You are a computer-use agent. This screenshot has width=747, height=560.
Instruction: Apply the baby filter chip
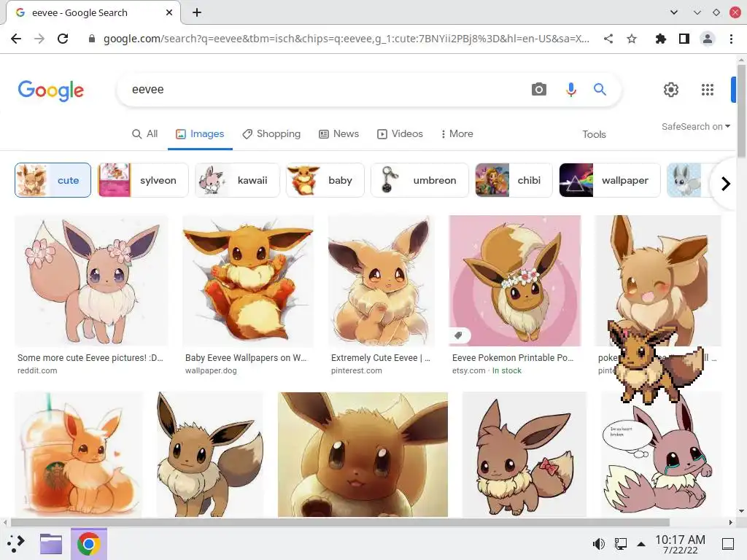tap(325, 180)
